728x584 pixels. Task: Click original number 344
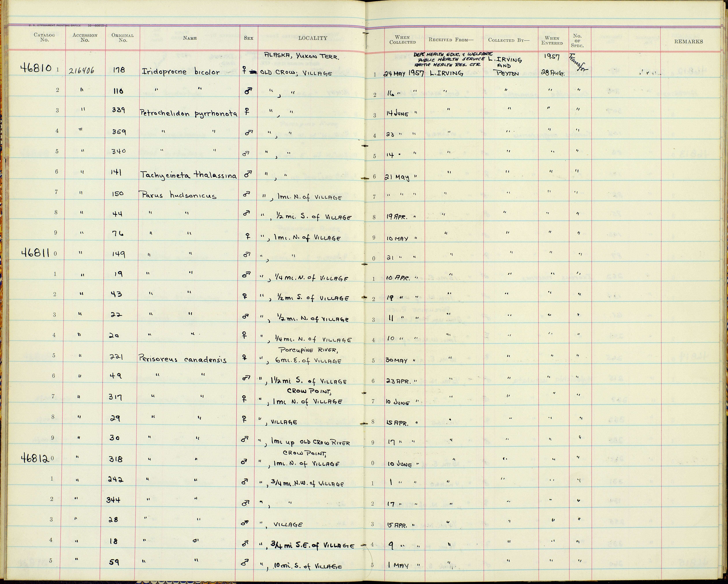pyautogui.click(x=113, y=499)
